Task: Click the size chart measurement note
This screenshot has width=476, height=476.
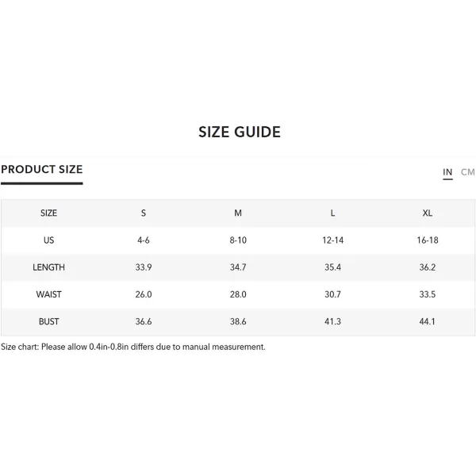Action: point(133,347)
